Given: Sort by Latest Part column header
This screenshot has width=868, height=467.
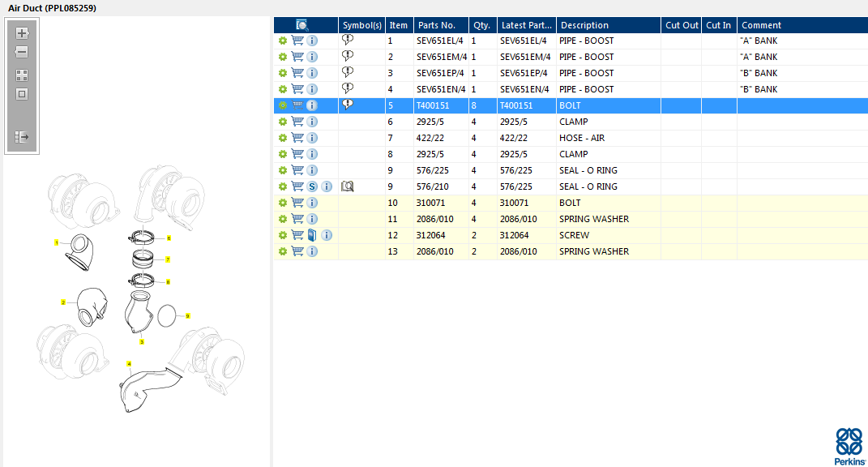Looking at the screenshot, I should 527,25.
